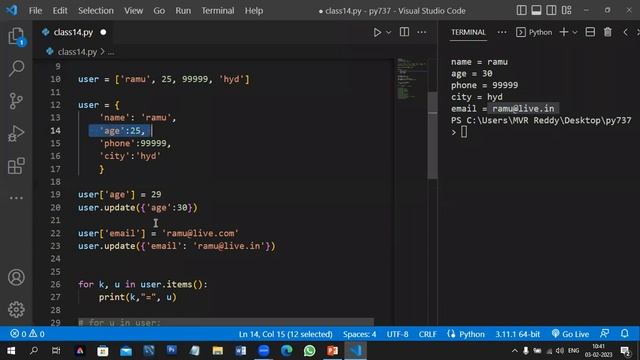
Task: Show errors and warnings in status bar
Action: tap(27, 334)
